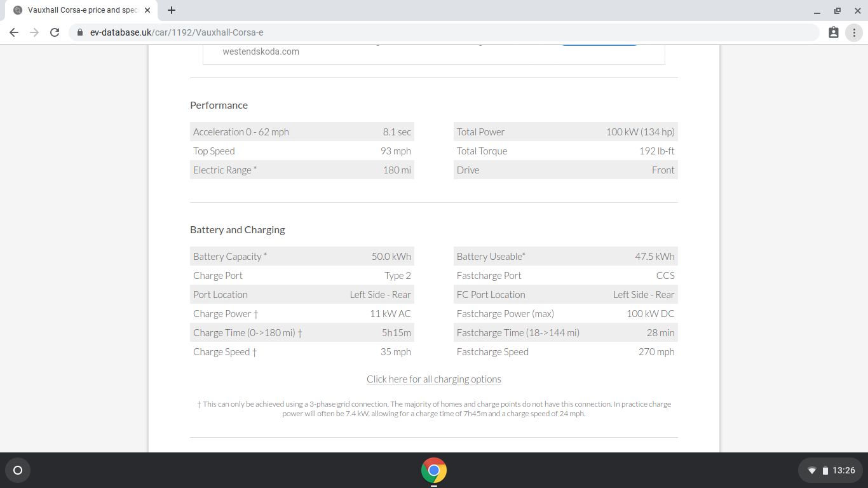This screenshot has width=868, height=488.
Task: Focus the address bar with ev-database.uk URL
Action: pos(444,32)
